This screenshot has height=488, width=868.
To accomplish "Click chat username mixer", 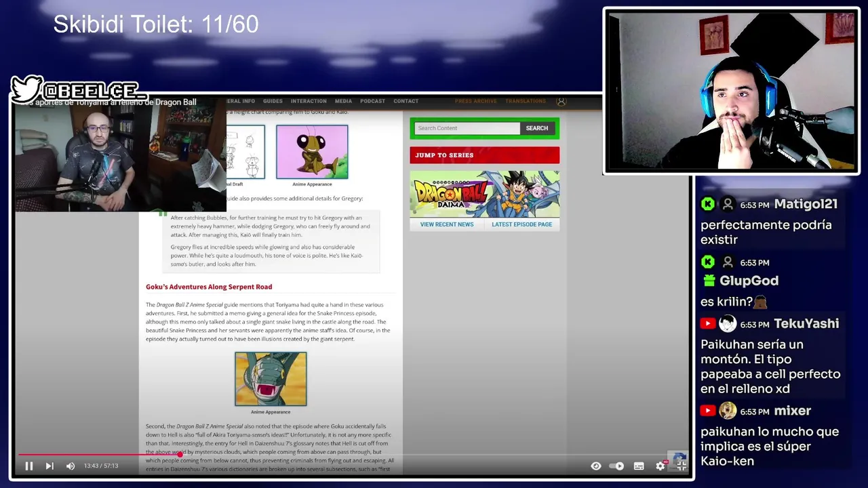I will click(x=792, y=411).
